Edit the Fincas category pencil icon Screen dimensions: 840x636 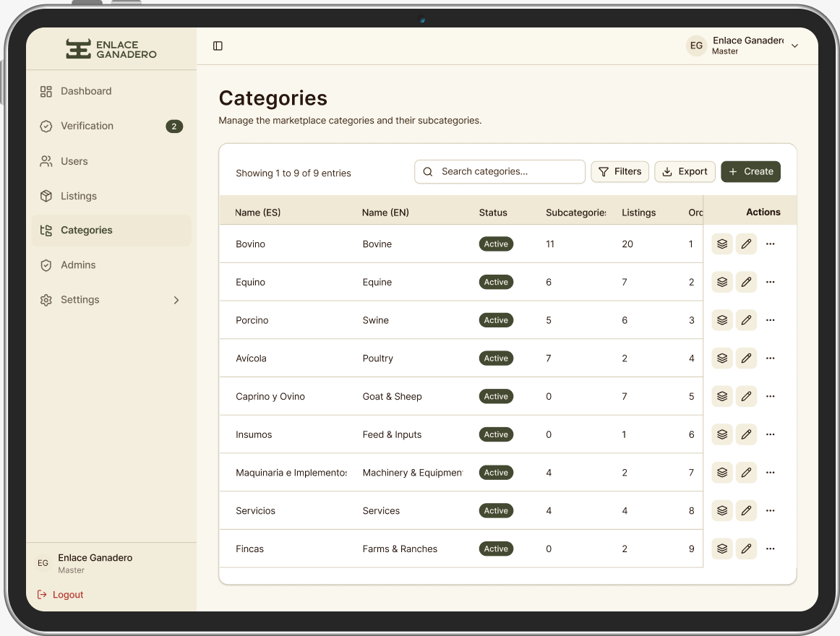click(746, 549)
